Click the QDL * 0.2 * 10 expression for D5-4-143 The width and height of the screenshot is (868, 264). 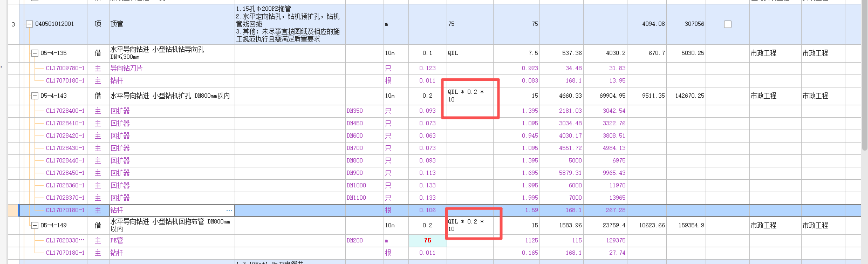point(466,96)
